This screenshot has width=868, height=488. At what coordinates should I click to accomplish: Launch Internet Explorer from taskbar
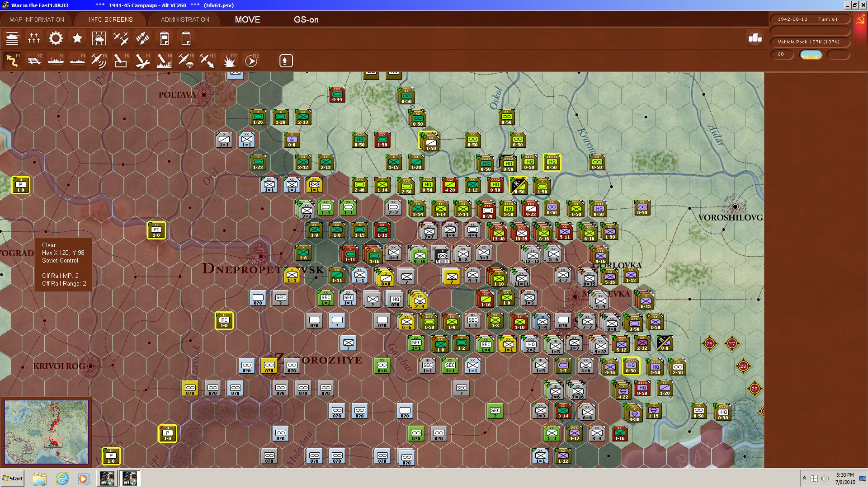click(x=62, y=479)
